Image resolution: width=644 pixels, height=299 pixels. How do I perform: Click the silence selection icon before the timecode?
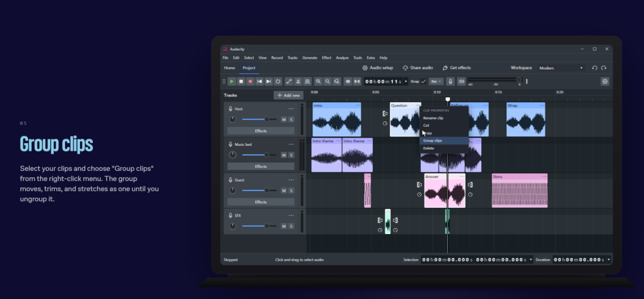click(357, 82)
